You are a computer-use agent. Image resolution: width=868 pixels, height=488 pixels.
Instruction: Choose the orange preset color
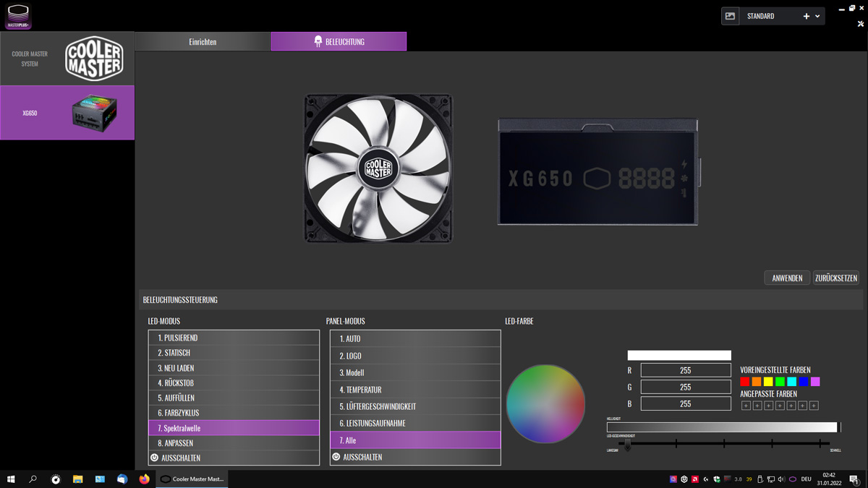coord(757,382)
